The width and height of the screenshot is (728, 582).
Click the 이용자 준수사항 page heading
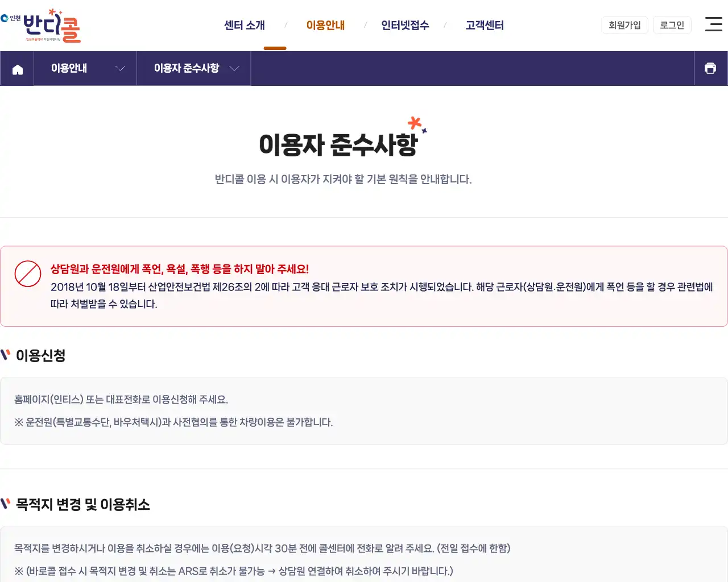click(x=338, y=144)
